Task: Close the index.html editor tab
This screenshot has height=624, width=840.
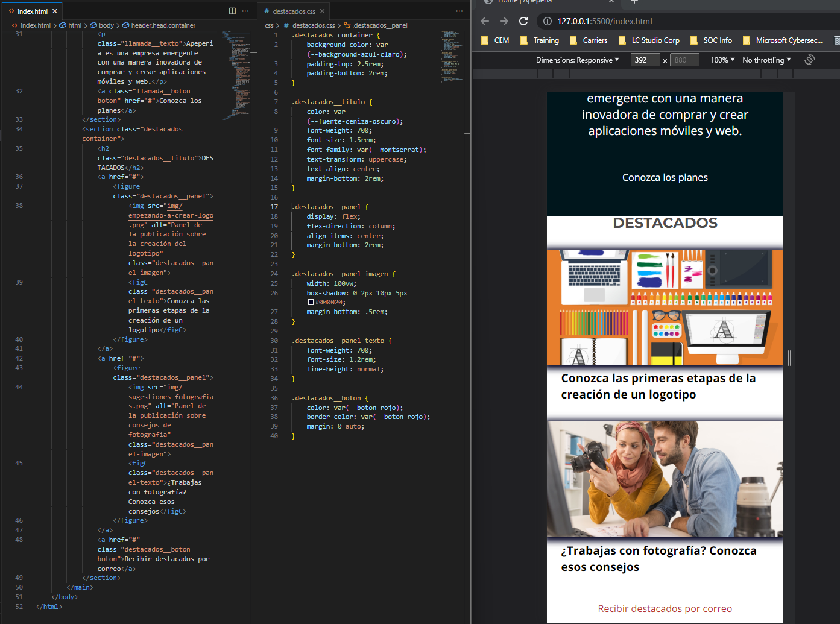Action: [x=55, y=11]
